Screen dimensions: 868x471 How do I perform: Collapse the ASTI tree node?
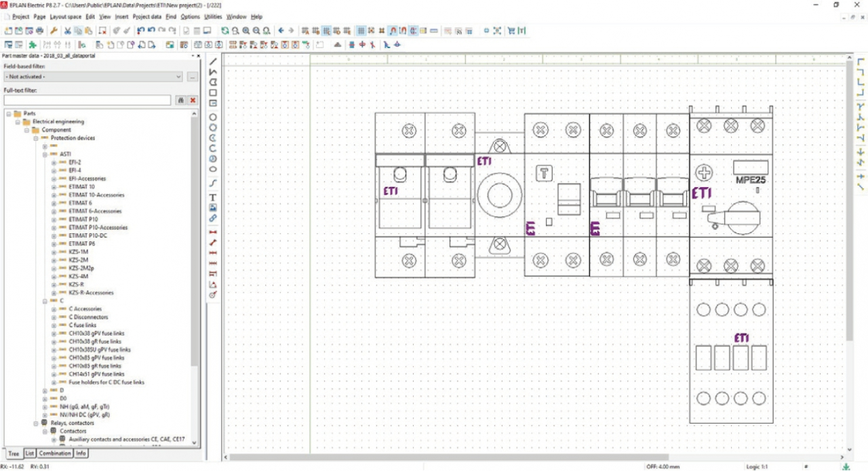click(x=45, y=155)
